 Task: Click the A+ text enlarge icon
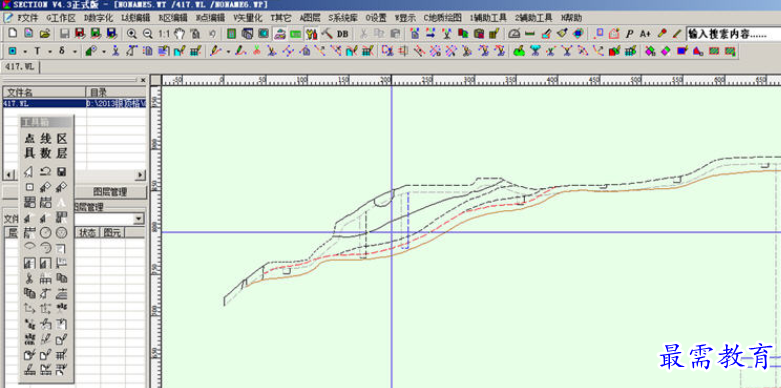tap(646, 34)
